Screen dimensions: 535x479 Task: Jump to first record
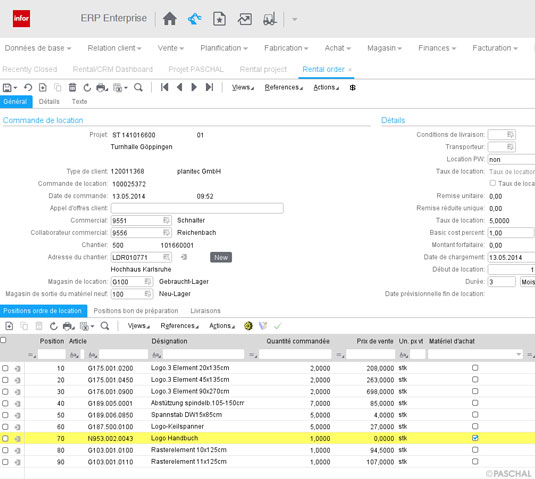pos(164,87)
